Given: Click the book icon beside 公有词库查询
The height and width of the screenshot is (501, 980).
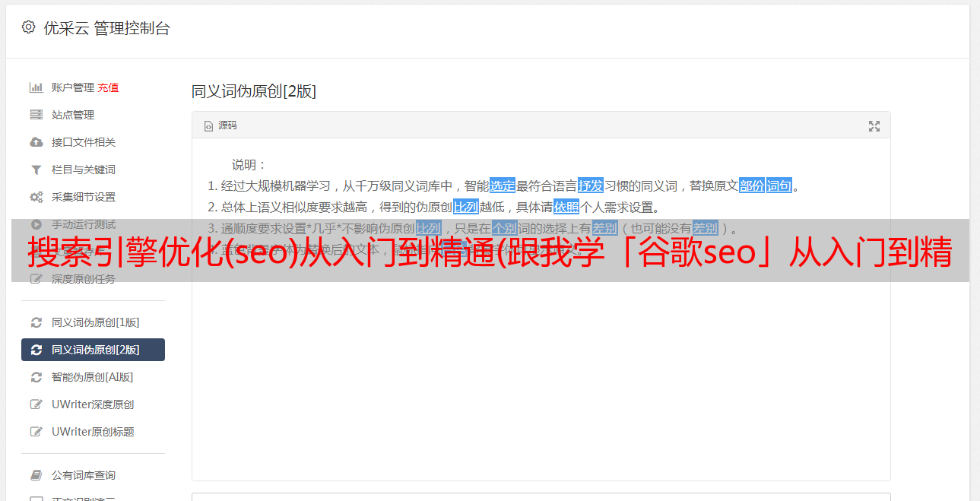Looking at the screenshot, I should point(36,475).
